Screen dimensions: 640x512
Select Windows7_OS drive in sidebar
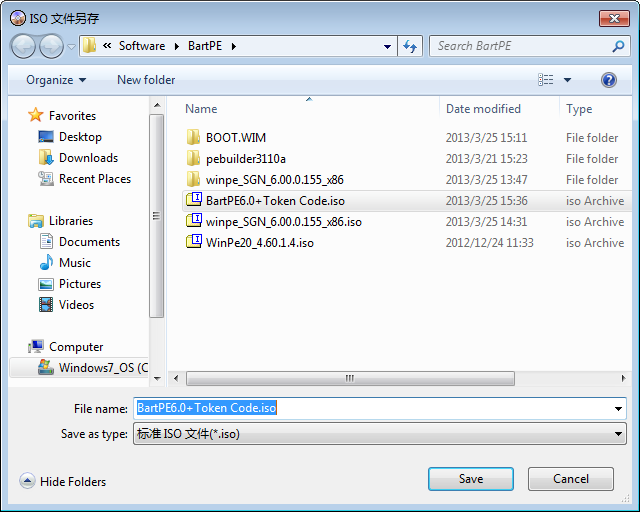pyautogui.click(x=102, y=368)
